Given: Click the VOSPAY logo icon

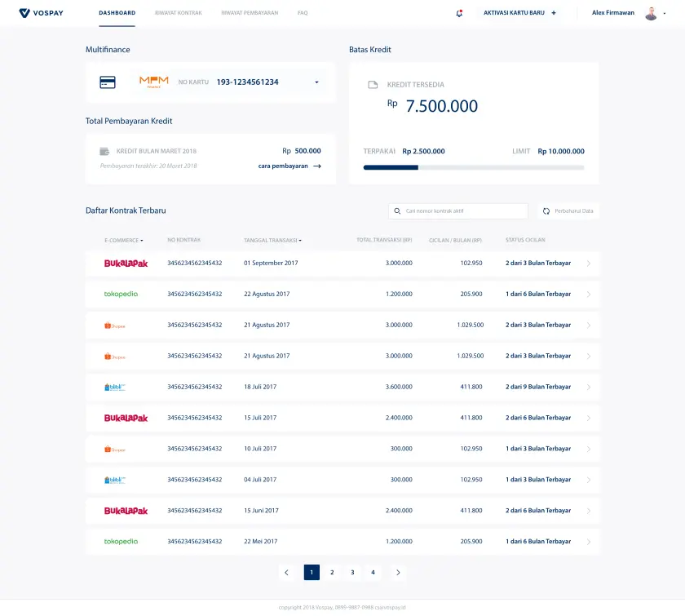Looking at the screenshot, I should coord(24,13).
